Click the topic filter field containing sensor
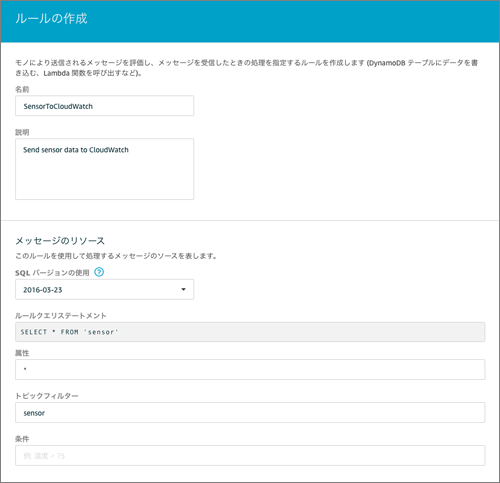Image resolution: width=500 pixels, height=483 pixels. (x=250, y=413)
